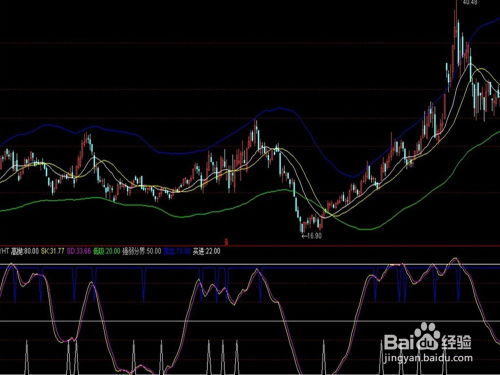Click the lowest candlestick above the 16.90 label
Screen dimensions: 500x375
[x=302, y=226]
